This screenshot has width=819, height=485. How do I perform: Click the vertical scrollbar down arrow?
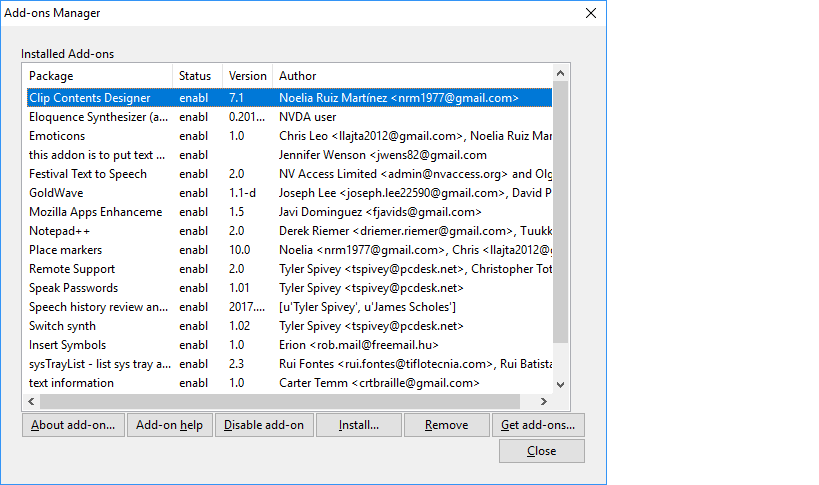pyautogui.click(x=560, y=384)
